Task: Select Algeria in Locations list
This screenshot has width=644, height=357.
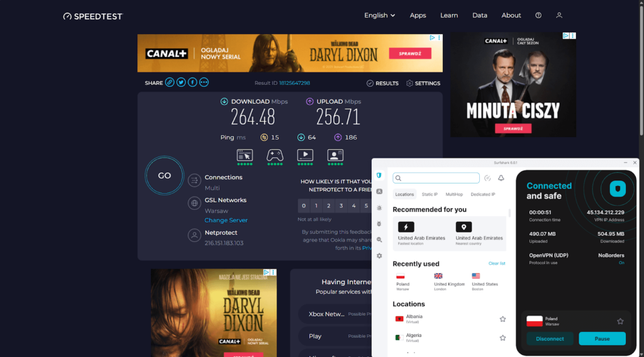Action: [449, 338]
